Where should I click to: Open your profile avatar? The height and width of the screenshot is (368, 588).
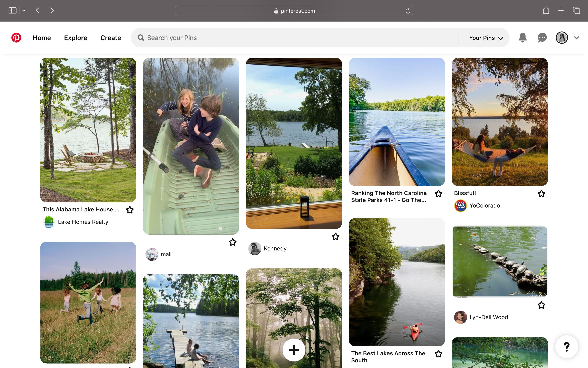point(562,38)
